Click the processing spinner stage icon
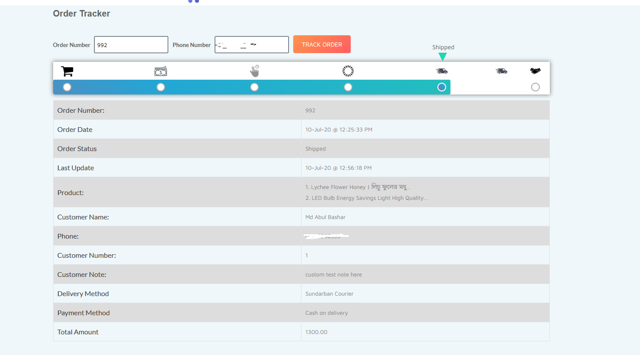The width and height of the screenshot is (640, 364). pos(348,71)
